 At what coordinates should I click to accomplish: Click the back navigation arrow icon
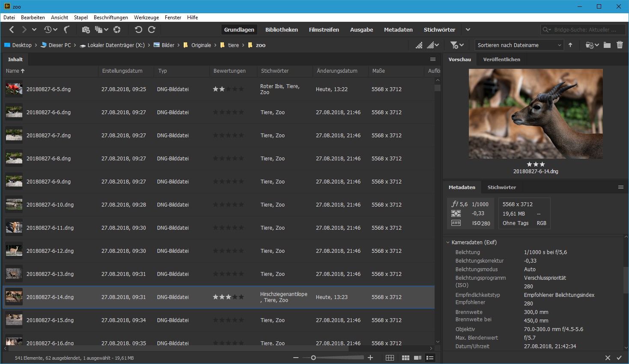11,30
